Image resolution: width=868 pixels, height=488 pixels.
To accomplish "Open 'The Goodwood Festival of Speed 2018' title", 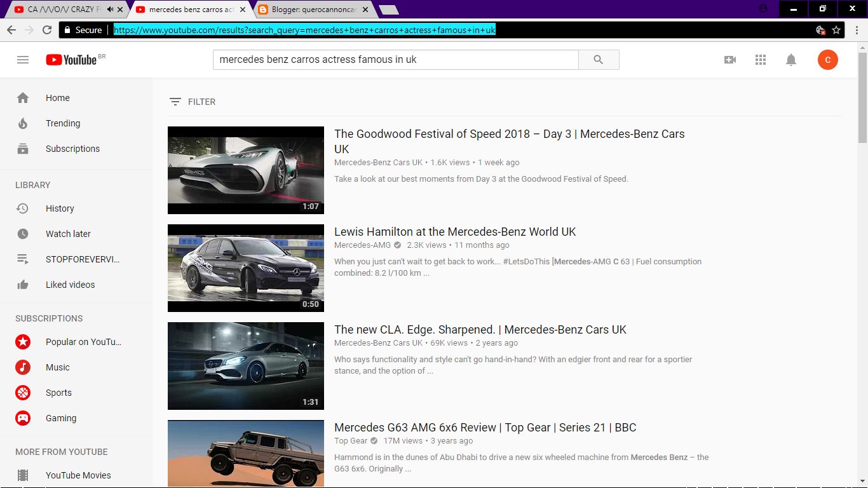I will point(510,142).
